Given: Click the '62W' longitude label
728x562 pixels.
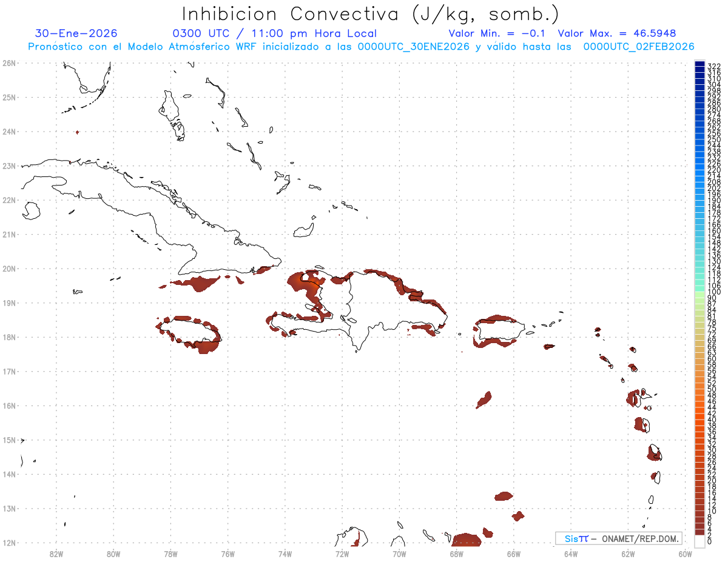Looking at the screenshot, I should 628,554.
